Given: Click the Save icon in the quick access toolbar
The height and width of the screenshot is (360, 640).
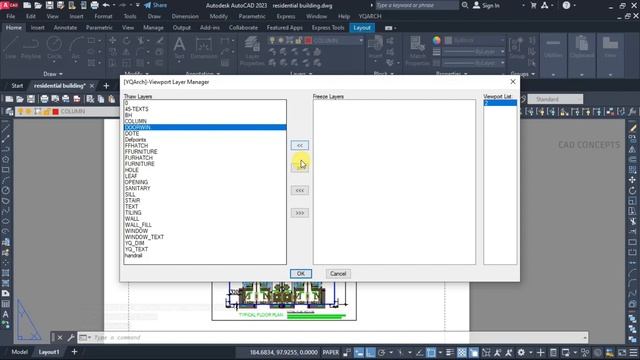Looking at the screenshot, I should [49, 5].
